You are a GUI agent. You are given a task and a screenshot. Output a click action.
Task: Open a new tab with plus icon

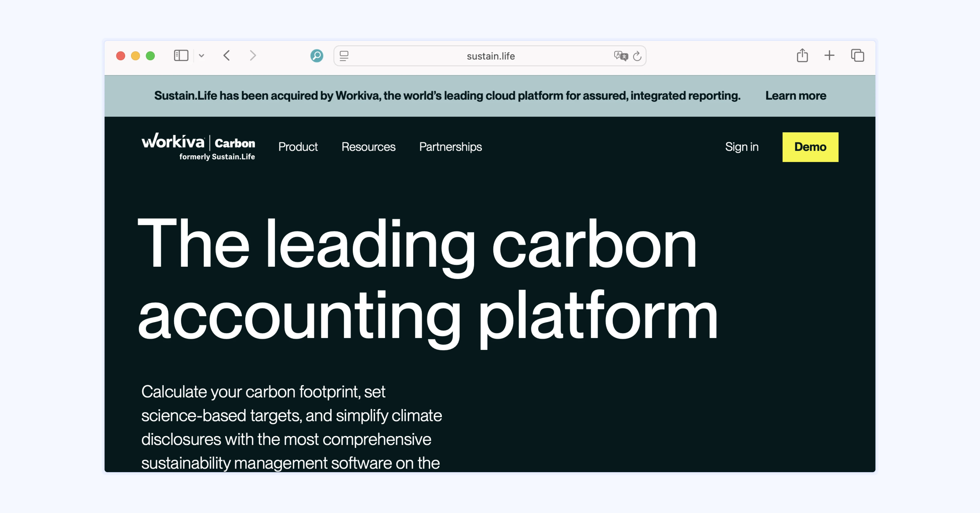click(829, 56)
